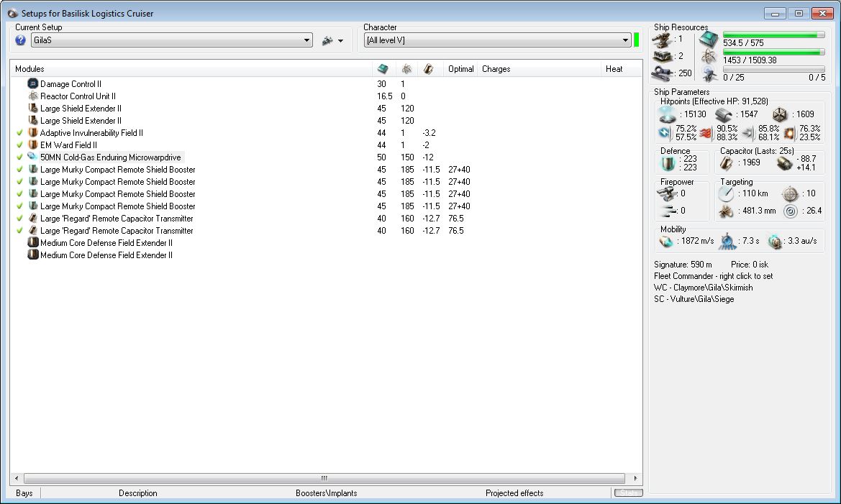The width and height of the screenshot is (841, 504).
Task: Click the Adaptive Invulnerability Field II icon
Action: pos(32,132)
